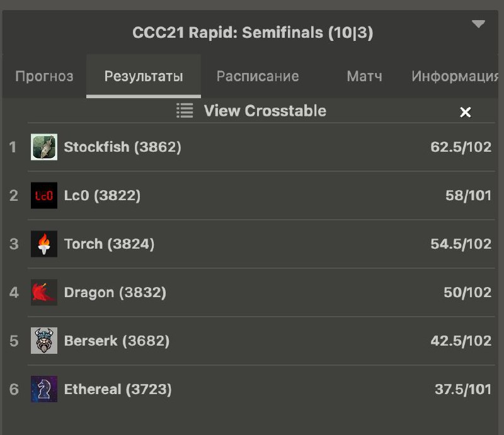The height and width of the screenshot is (435, 504).
Task: Select the Stockfish (3862) engine name
Action: (x=122, y=147)
